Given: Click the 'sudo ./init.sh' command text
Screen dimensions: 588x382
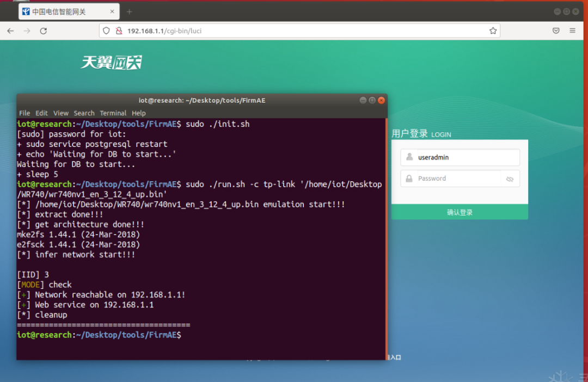Looking at the screenshot, I should click(217, 124).
